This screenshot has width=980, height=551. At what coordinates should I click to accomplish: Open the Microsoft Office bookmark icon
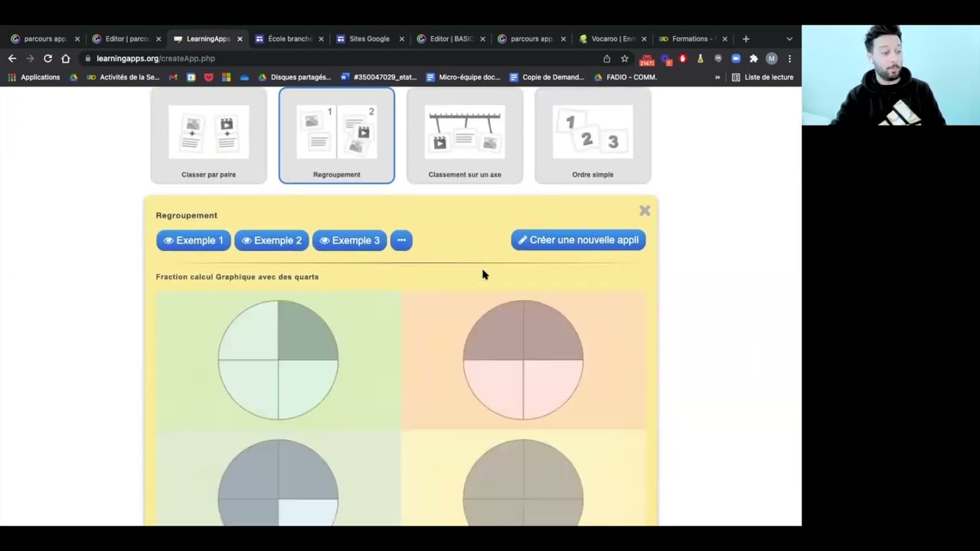pyautogui.click(x=226, y=77)
